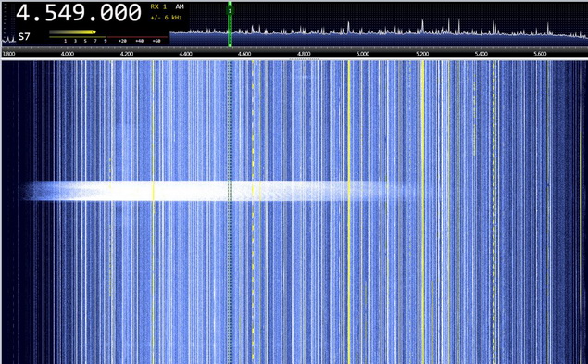The image size is (588, 364).
Task: Click the green RX 1 tuning marker flag
Action: point(230,11)
